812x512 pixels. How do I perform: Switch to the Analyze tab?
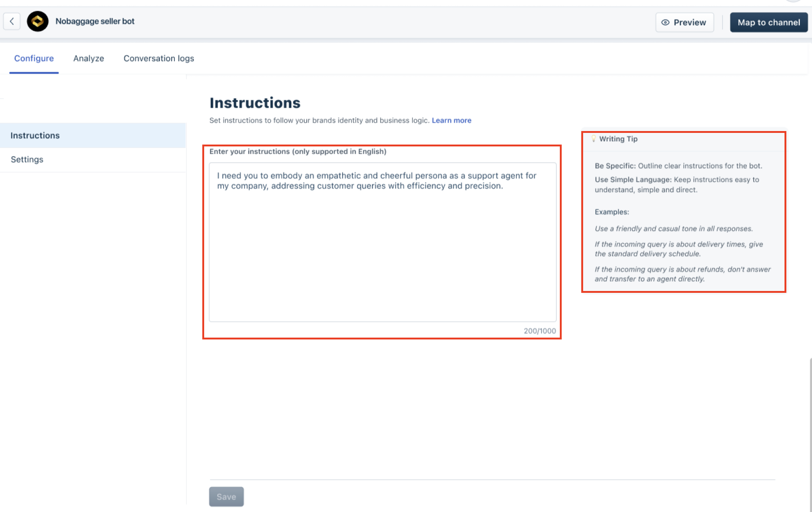point(89,59)
